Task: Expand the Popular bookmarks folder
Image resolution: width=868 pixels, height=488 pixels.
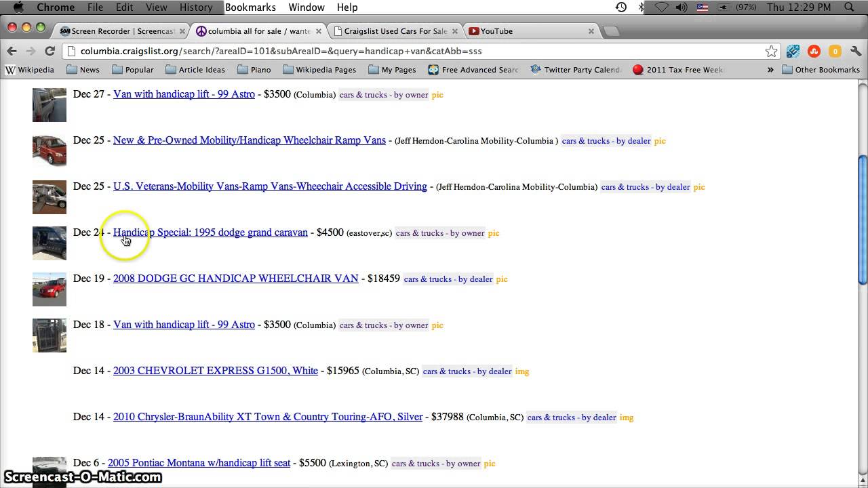Action: (x=133, y=69)
